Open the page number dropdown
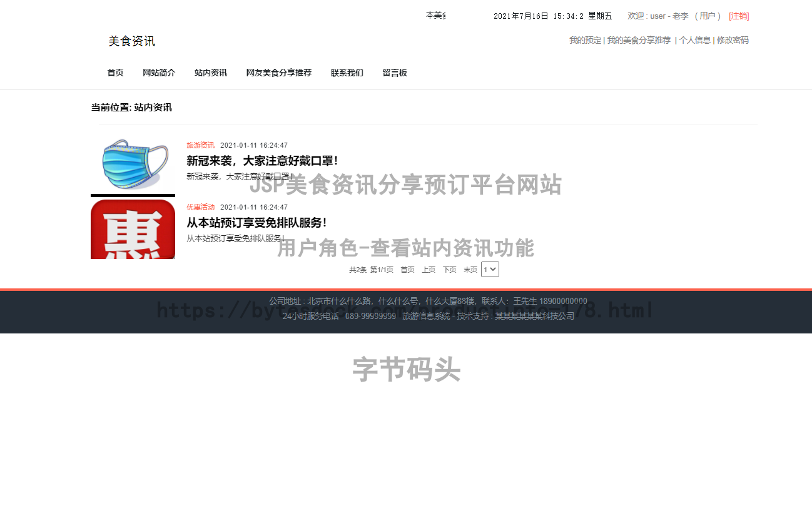 tap(490, 269)
